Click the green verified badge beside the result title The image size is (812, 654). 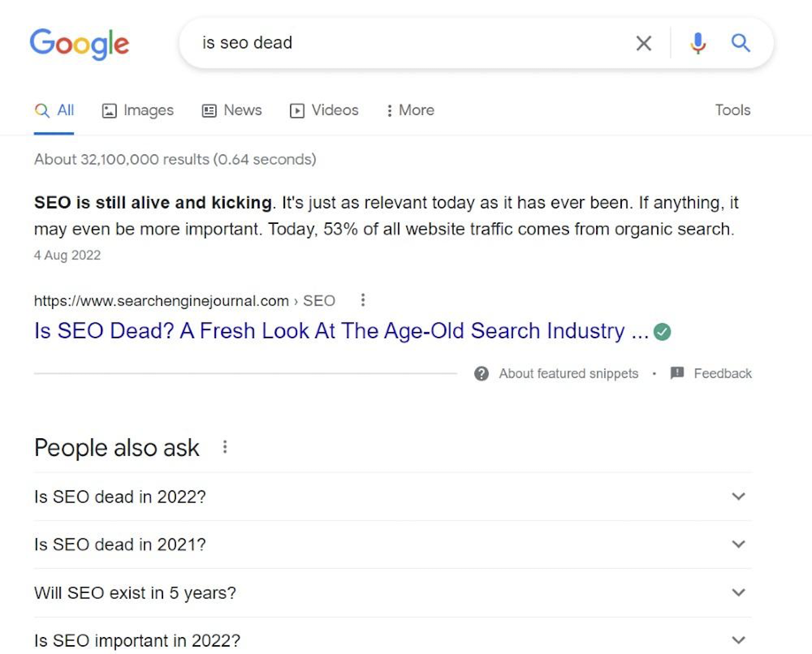662,331
